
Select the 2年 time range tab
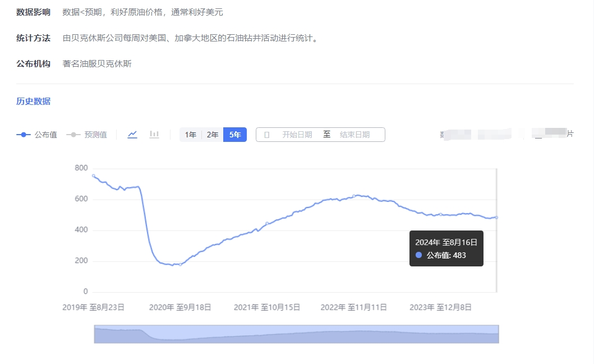click(x=213, y=135)
